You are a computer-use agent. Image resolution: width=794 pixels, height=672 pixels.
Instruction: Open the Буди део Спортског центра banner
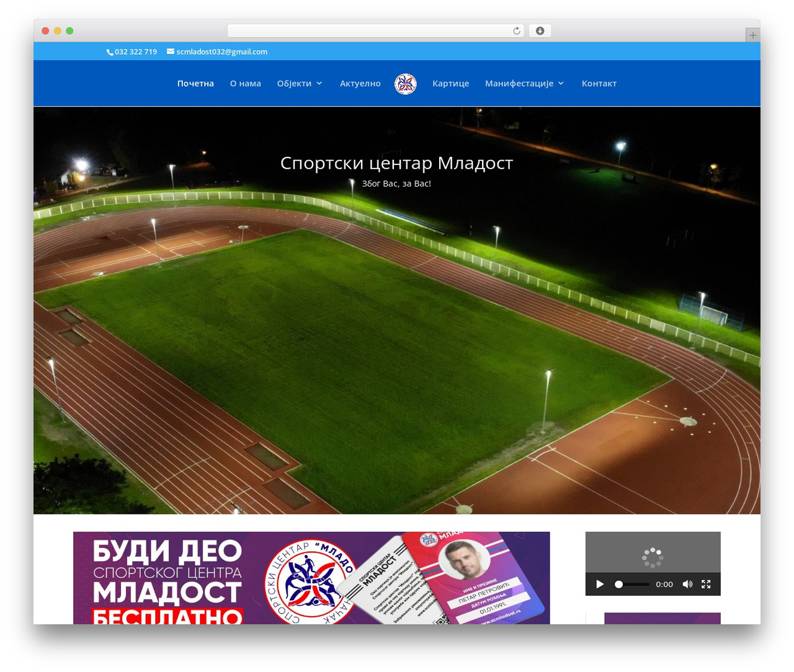click(x=311, y=578)
